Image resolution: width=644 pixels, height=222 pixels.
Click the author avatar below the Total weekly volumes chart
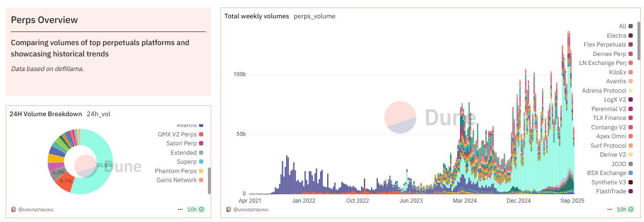click(228, 209)
